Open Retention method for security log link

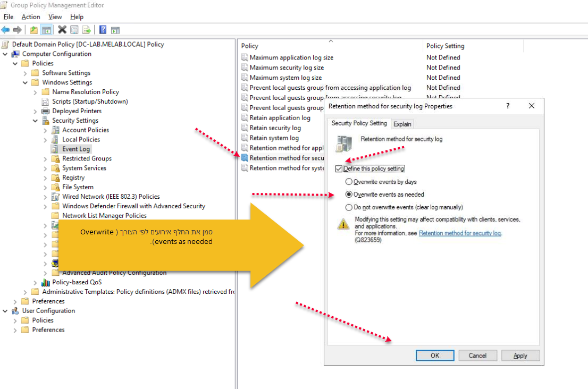pyautogui.click(x=460, y=233)
